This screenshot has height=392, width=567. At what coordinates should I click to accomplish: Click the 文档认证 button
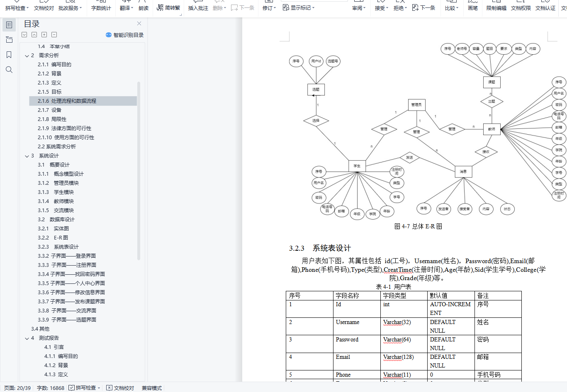(x=545, y=8)
